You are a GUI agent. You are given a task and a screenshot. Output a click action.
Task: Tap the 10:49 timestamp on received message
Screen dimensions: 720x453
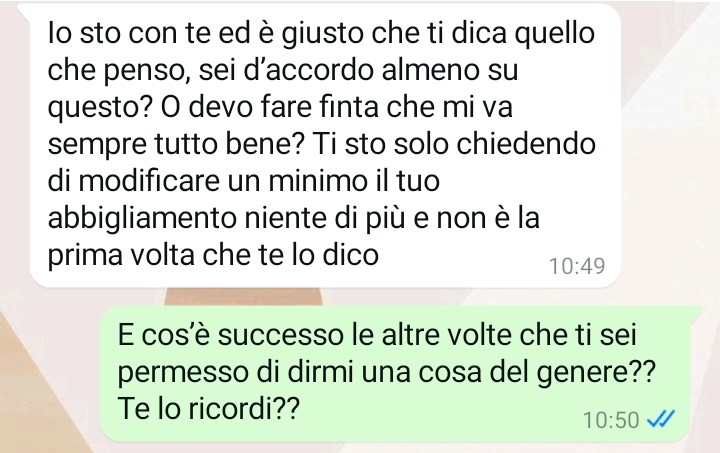(x=577, y=266)
